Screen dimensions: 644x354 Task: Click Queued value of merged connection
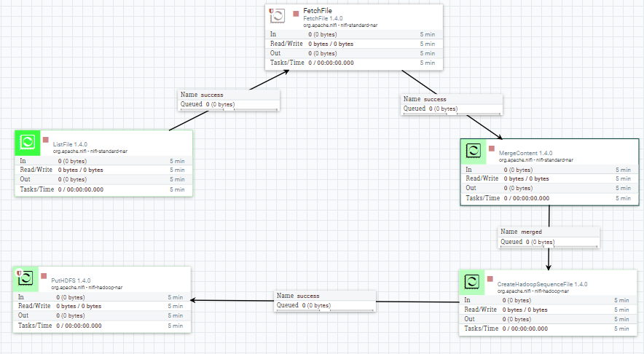(x=540, y=242)
